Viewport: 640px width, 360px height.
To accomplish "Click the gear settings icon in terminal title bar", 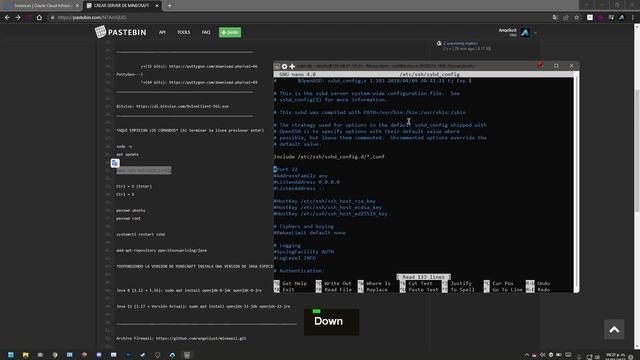I will (x=284, y=66).
